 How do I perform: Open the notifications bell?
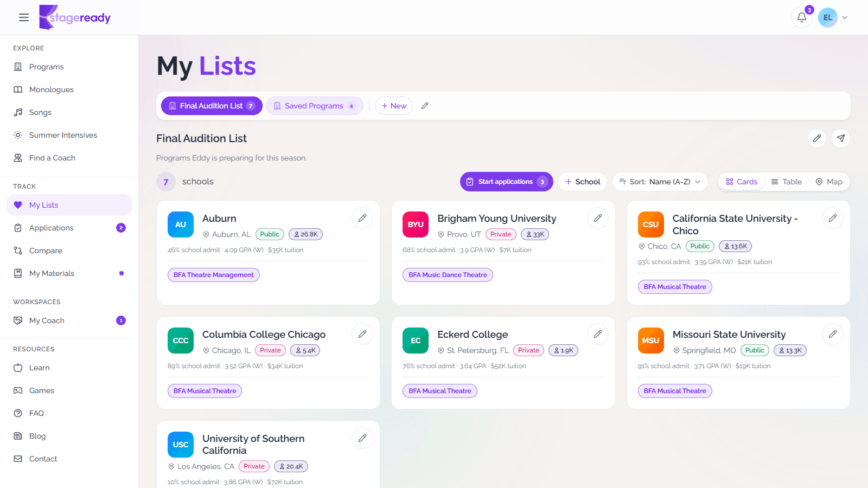coord(801,17)
